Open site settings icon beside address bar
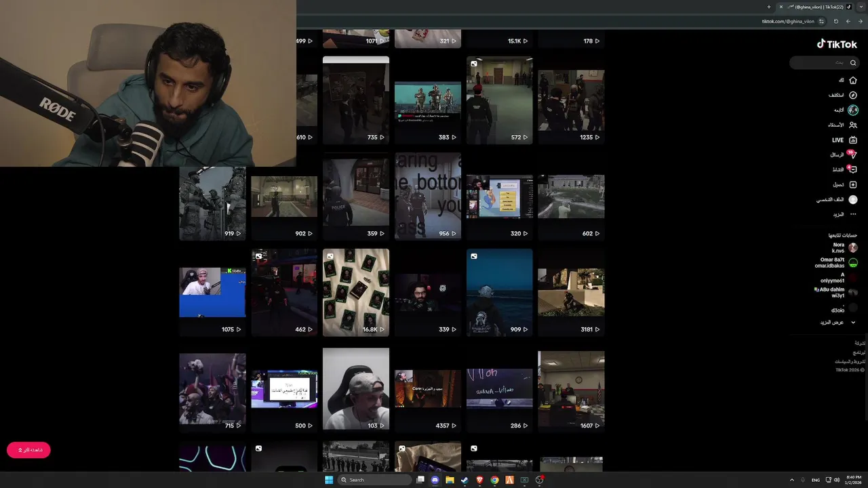The height and width of the screenshot is (488, 868). [x=821, y=21]
